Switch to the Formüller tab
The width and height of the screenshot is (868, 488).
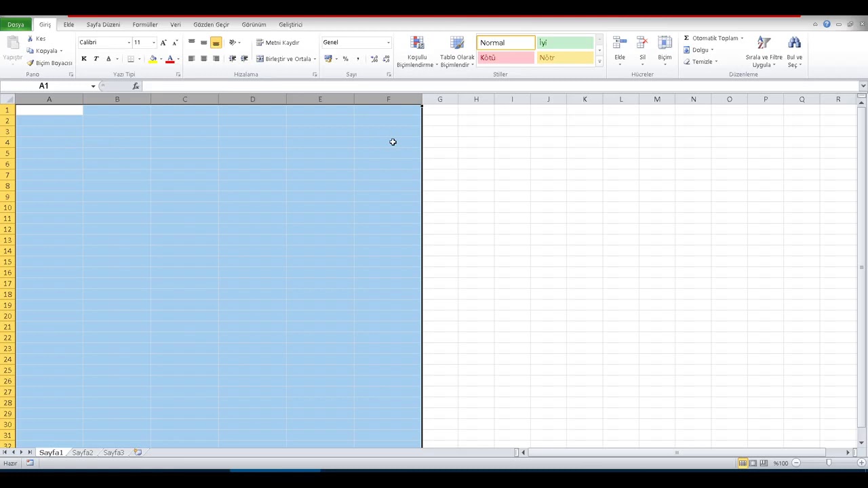pos(145,24)
